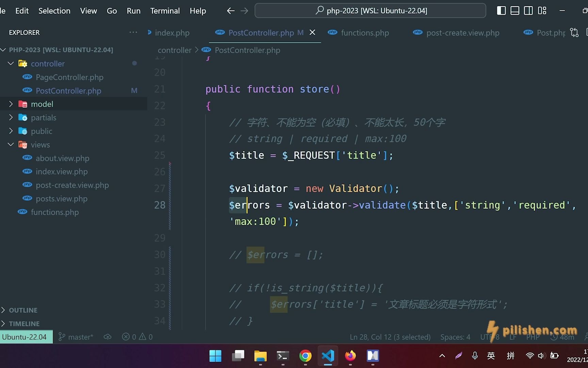Open errors and warnings from status bar
Screen dimensions: 588x368
click(137, 337)
